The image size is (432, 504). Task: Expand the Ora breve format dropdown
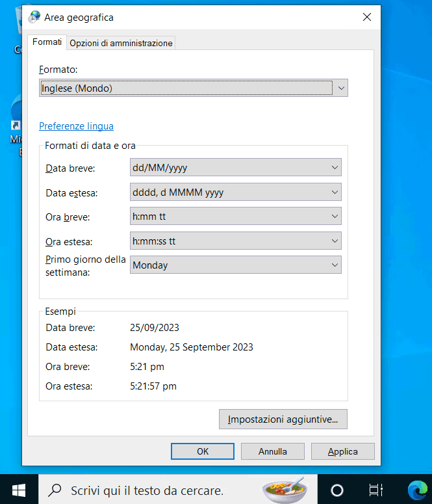pos(235,217)
